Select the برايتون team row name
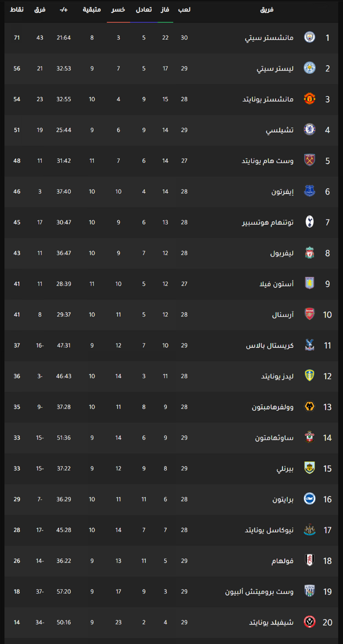Screen dimensions: 343x644 point(283,499)
